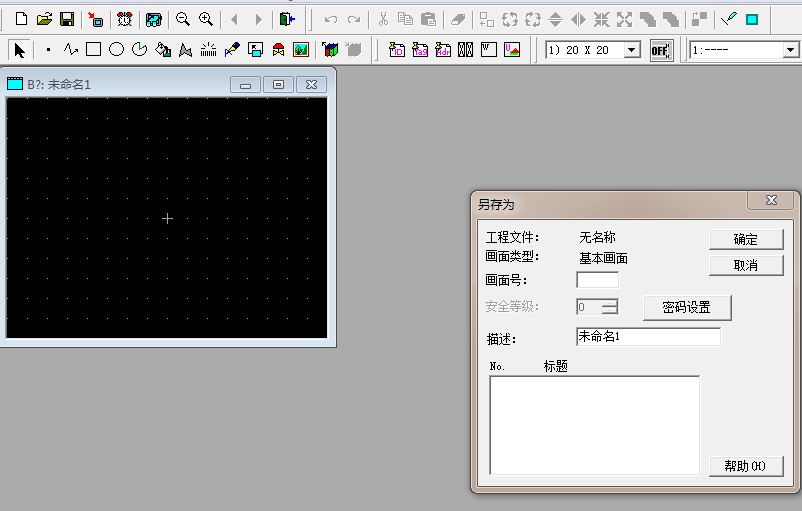Click the 确定 button in the dialog
Image resolution: width=802 pixels, height=511 pixels.
[745, 239]
